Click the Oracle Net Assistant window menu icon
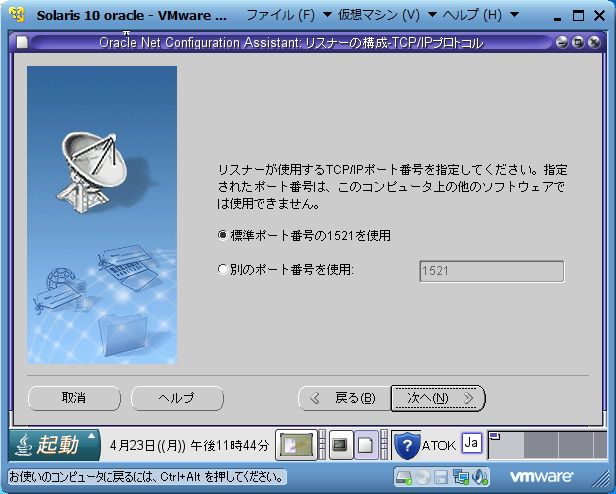 click(23, 42)
